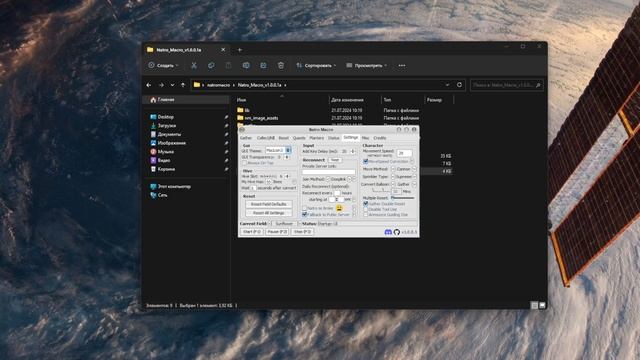Switch to the Boost tab
The height and width of the screenshot is (360, 640).
[283, 138]
